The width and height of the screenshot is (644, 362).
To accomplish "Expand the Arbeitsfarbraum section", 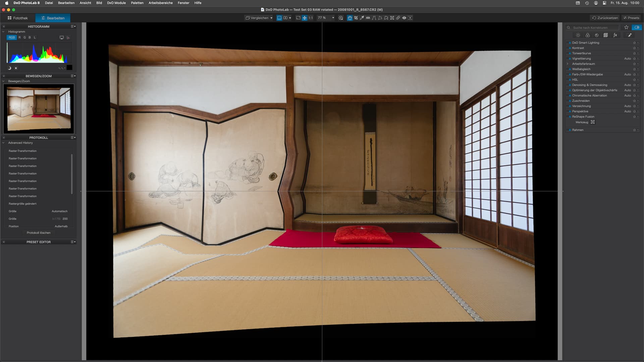I will (x=568, y=64).
